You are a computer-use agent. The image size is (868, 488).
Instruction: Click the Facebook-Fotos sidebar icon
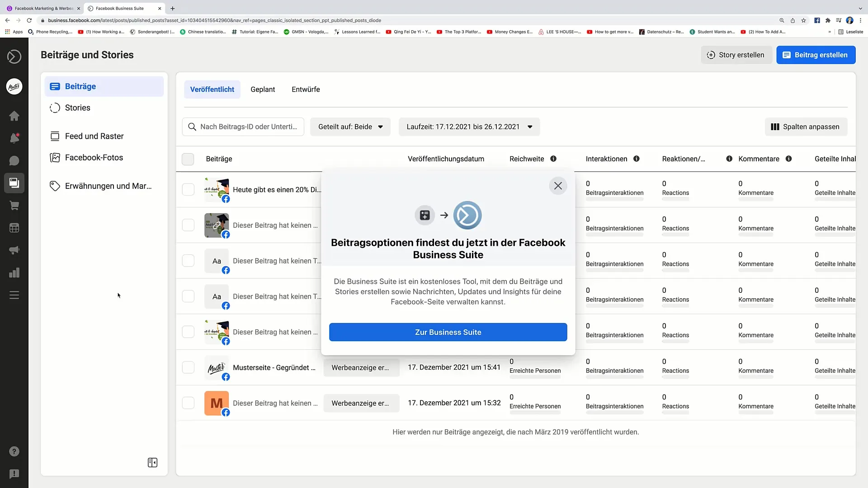55,157
